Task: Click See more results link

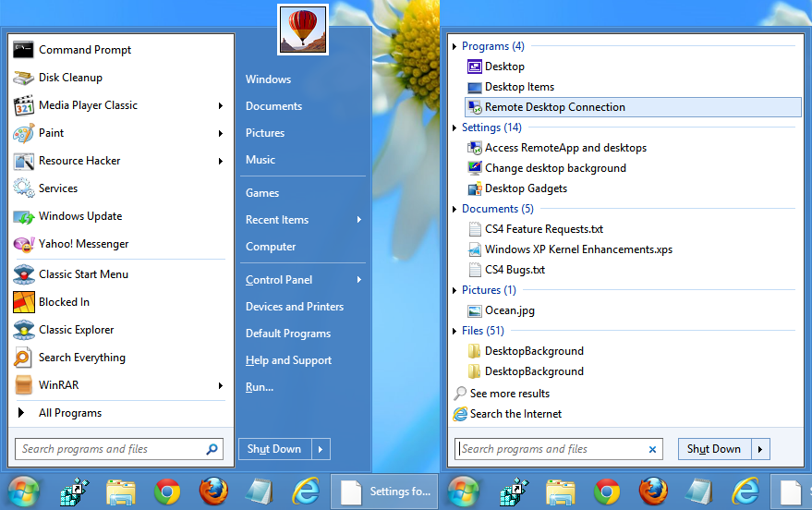Action: coord(510,394)
